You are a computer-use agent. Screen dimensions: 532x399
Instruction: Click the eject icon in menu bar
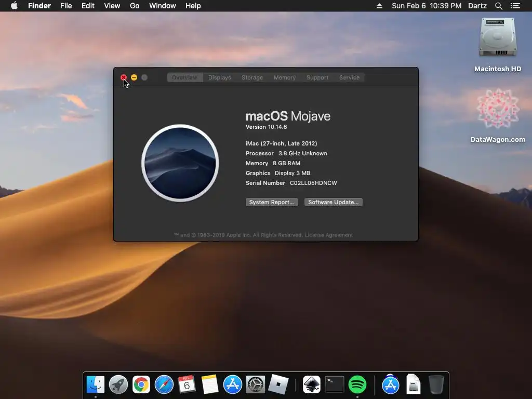coord(379,6)
